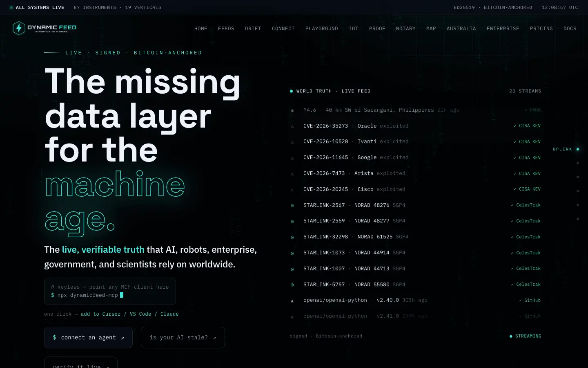Click the 'connect an agent' button
The height and width of the screenshot is (368, 588).
[88, 338]
